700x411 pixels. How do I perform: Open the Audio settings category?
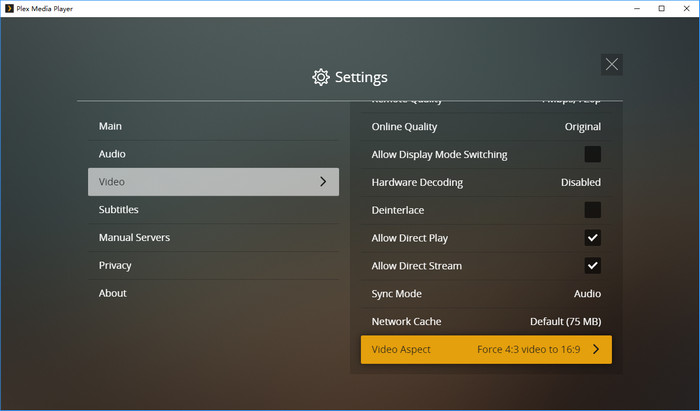click(213, 154)
